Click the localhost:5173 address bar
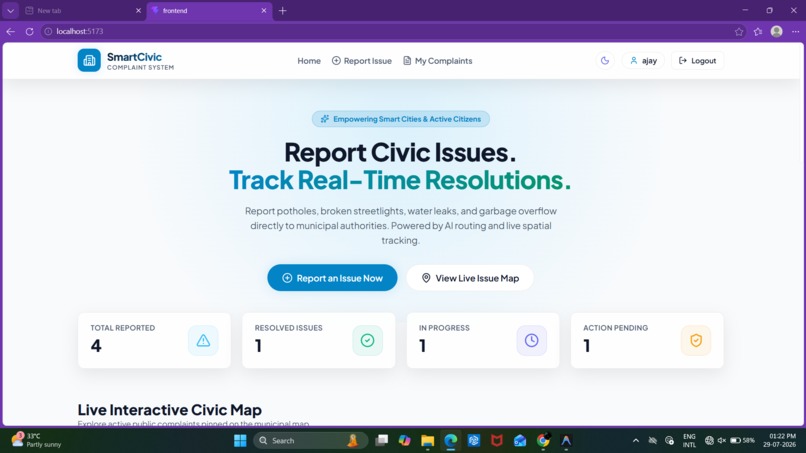This screenshot has height=453, width=806. [x=391, y=31]
